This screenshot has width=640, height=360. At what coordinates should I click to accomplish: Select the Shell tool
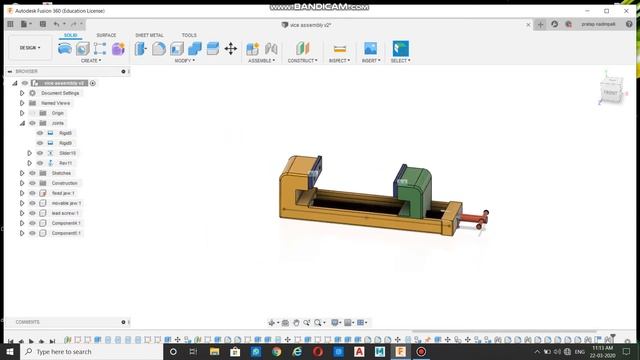(x=177, y=49)
